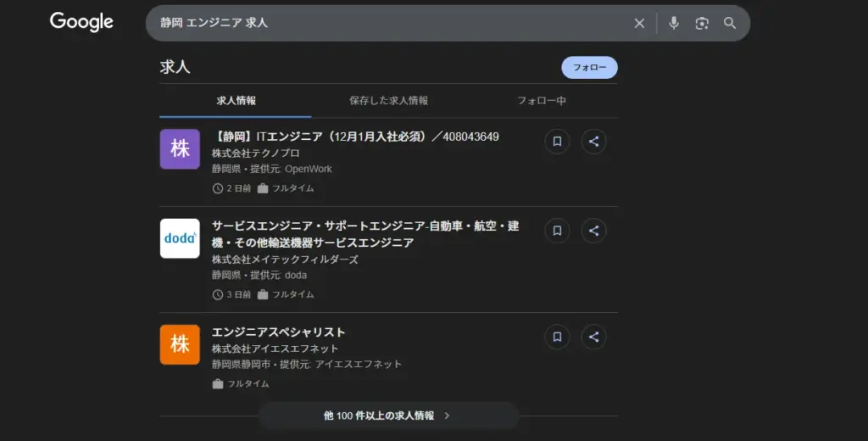Select the 求人情報 tab
The width and height of the screenshot is (868, 441).
[x=236, y=100]
